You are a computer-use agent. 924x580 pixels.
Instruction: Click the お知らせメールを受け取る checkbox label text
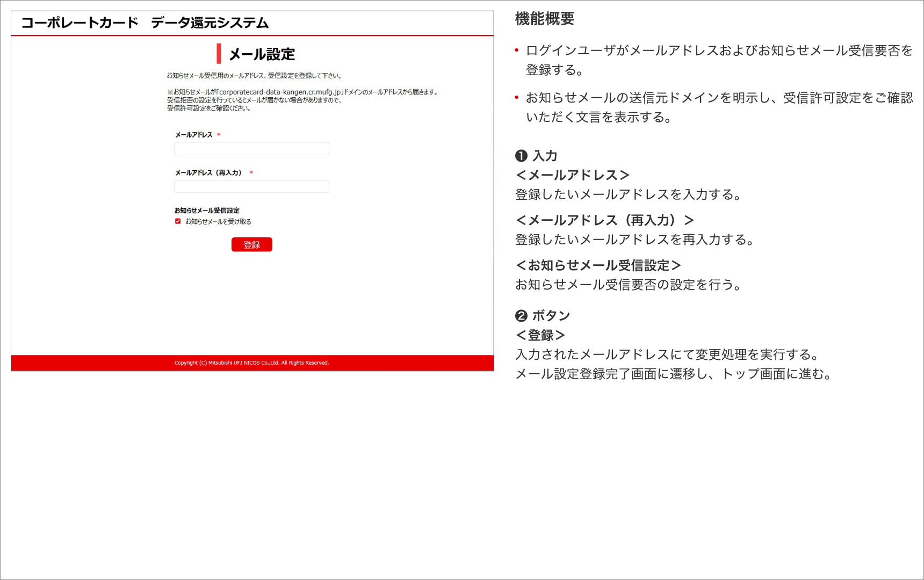[218, 222]
